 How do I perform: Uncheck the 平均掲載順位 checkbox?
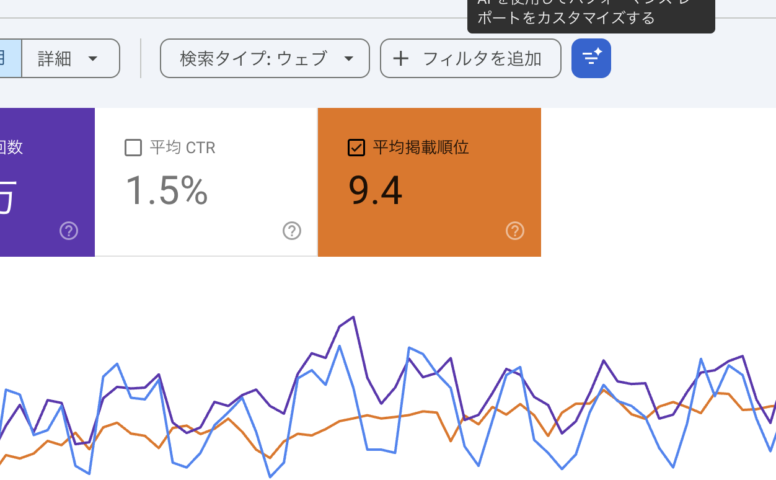tap(356, 148)
